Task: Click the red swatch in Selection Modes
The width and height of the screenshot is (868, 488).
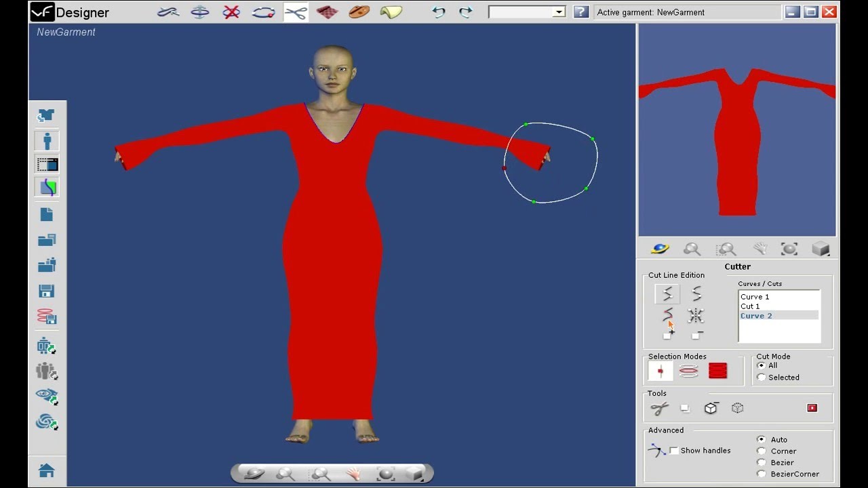Action: 719,370
